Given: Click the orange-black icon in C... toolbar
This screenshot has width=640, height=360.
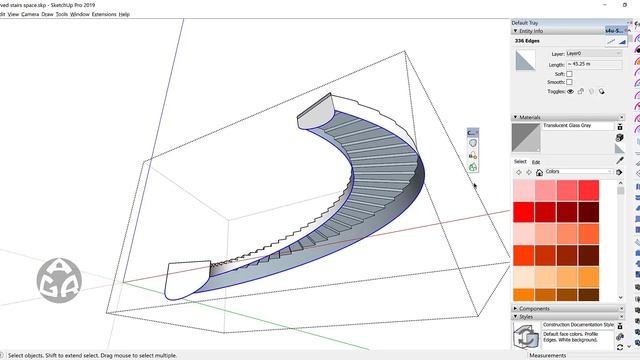Looking at the screenshot, I should (x=473, y=156).
